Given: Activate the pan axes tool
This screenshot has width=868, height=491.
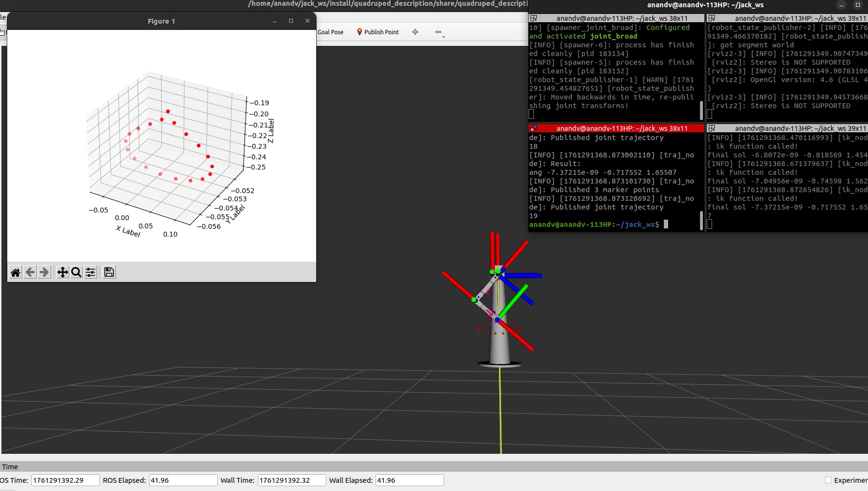Looking at the screenshot, I should (x=62, y=272).
